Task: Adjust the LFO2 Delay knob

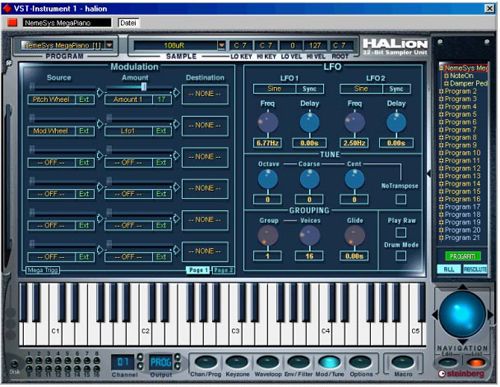Action: coord(396,122)
